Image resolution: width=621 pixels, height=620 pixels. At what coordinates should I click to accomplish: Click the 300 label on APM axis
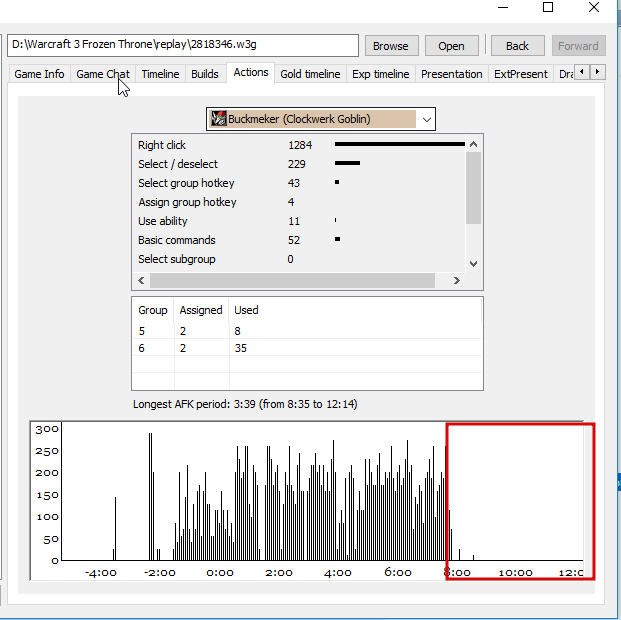coord(47,429)
